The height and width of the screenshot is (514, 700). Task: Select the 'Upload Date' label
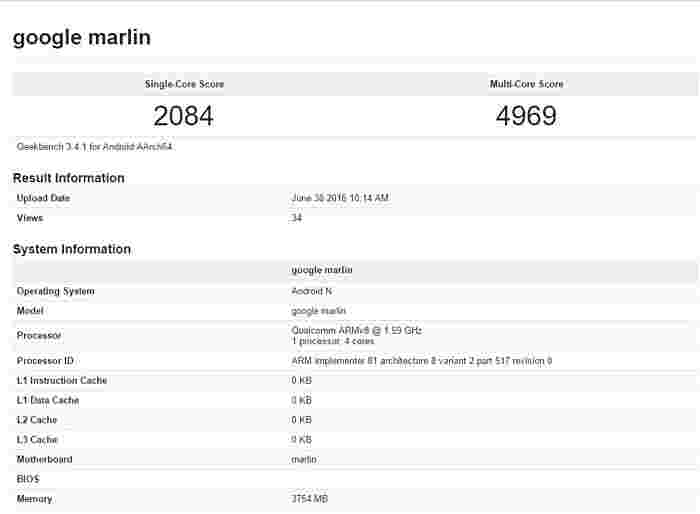43,198
